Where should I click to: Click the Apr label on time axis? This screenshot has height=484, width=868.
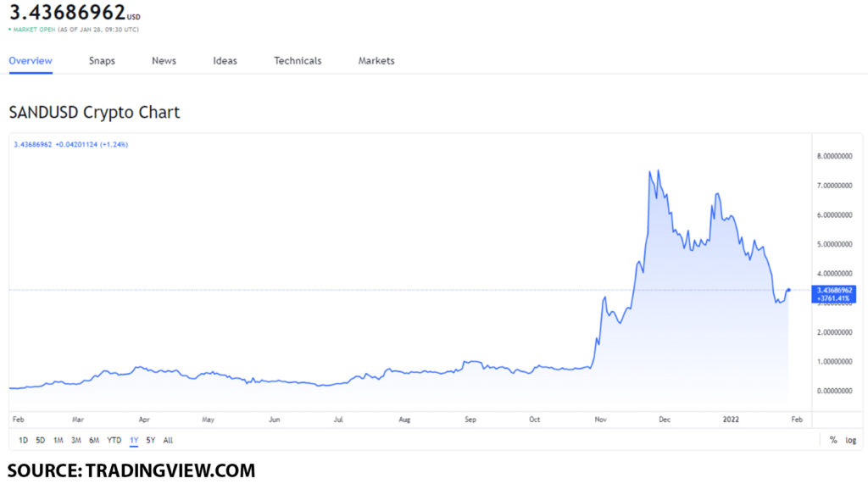tap(144, 420)
